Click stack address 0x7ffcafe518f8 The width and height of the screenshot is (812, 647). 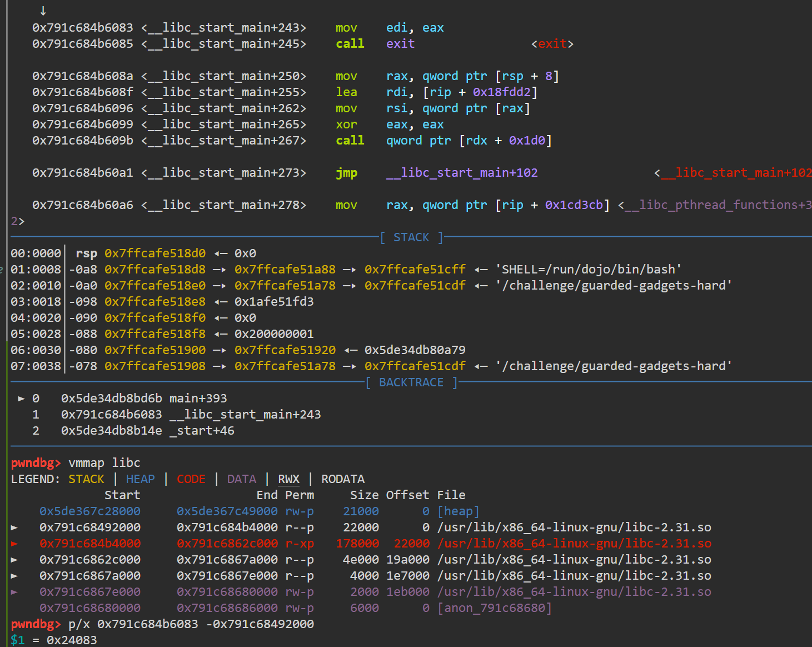pos(155,334)
